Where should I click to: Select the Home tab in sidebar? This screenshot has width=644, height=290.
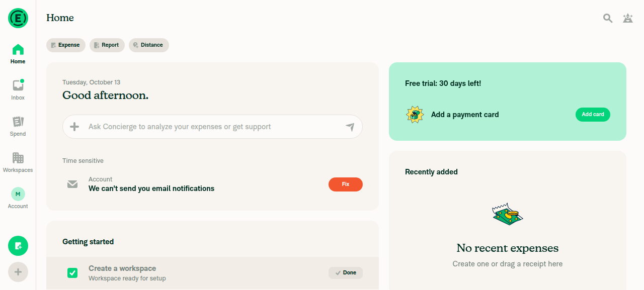18,53
